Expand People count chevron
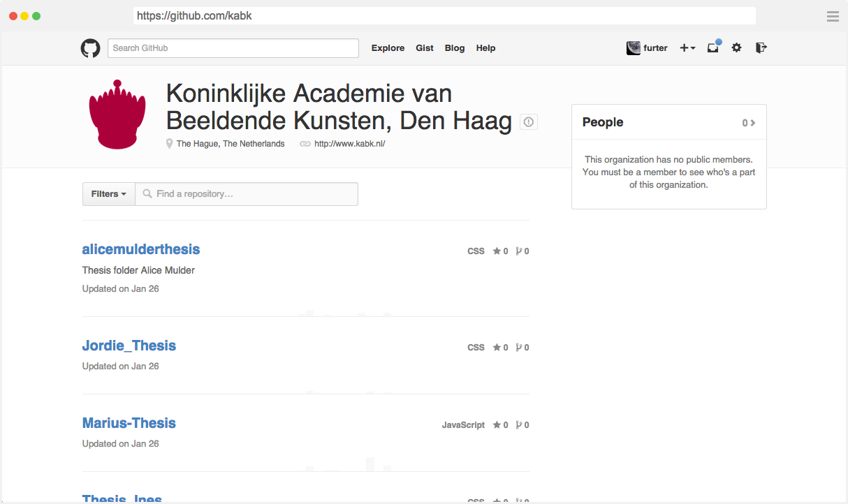This screenshot has height=504, width=848. pyautogui.click(x=749, y=123)
